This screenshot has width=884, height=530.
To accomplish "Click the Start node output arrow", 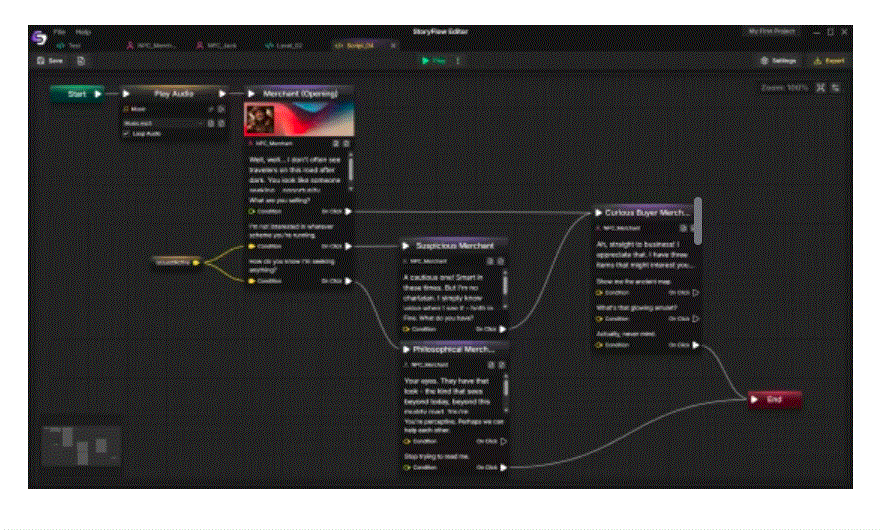I will (x=98, y=94).
